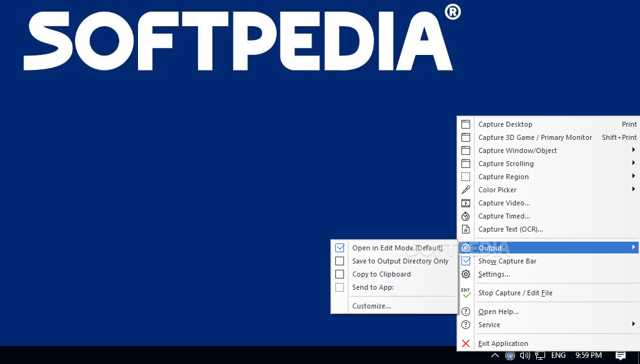The image size is (640, 364).
Task: Click the Capture Desktop window icon
Action: pyautogui.click(x=465, y=124)
